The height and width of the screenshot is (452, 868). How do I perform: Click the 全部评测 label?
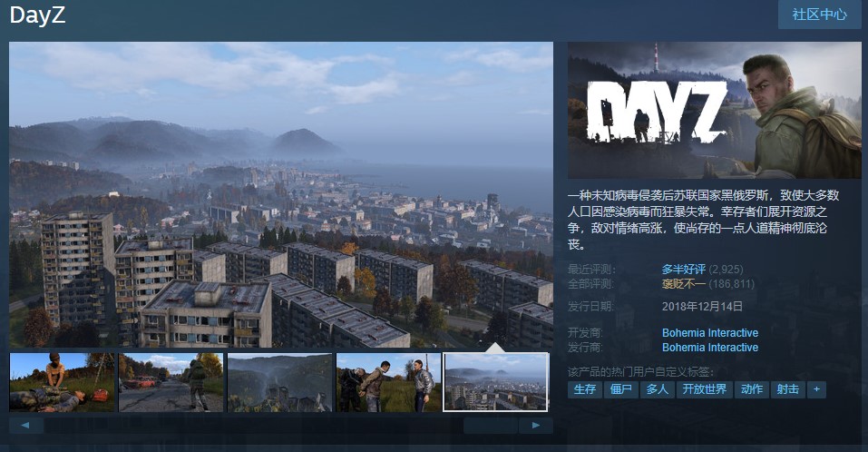[591, 284]
